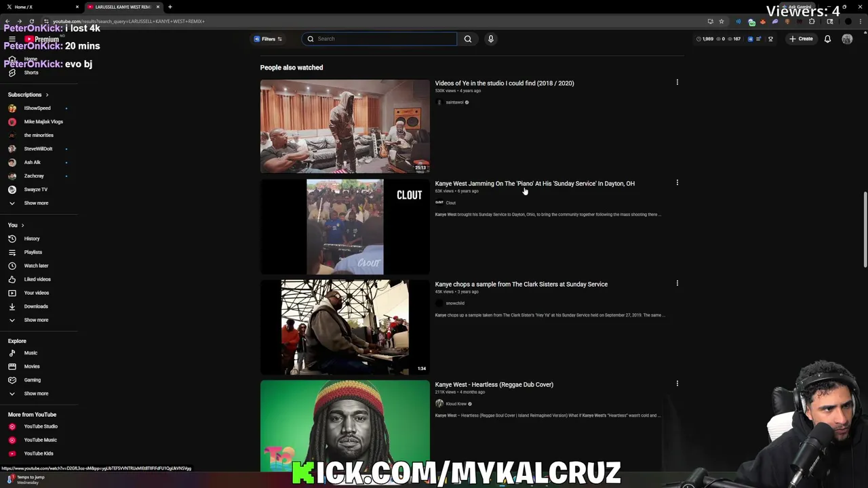Open Kanye West Jamming On The Piano video title
This screenshot has width=868, height=488.
click(534, 184)
